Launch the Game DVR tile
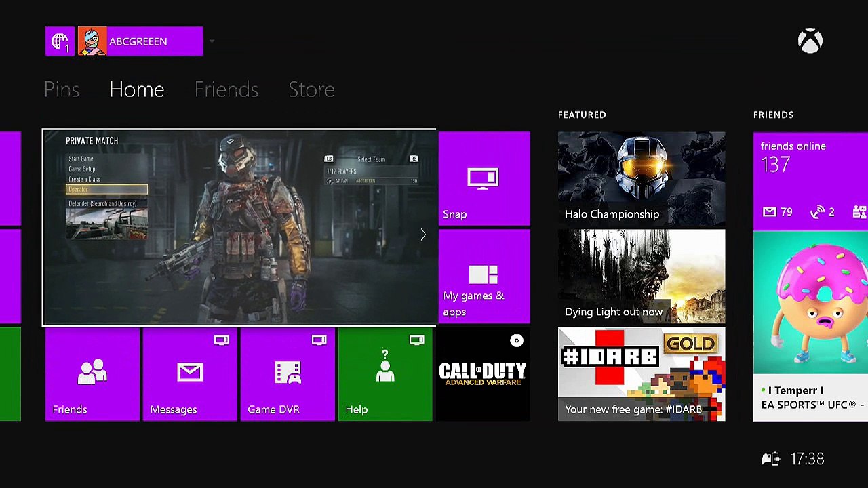 (288, 374)
